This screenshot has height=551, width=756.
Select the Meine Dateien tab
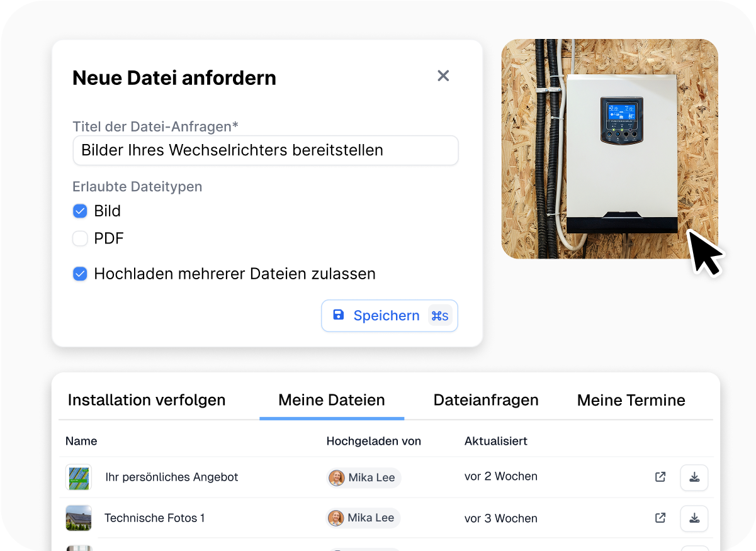332,400
